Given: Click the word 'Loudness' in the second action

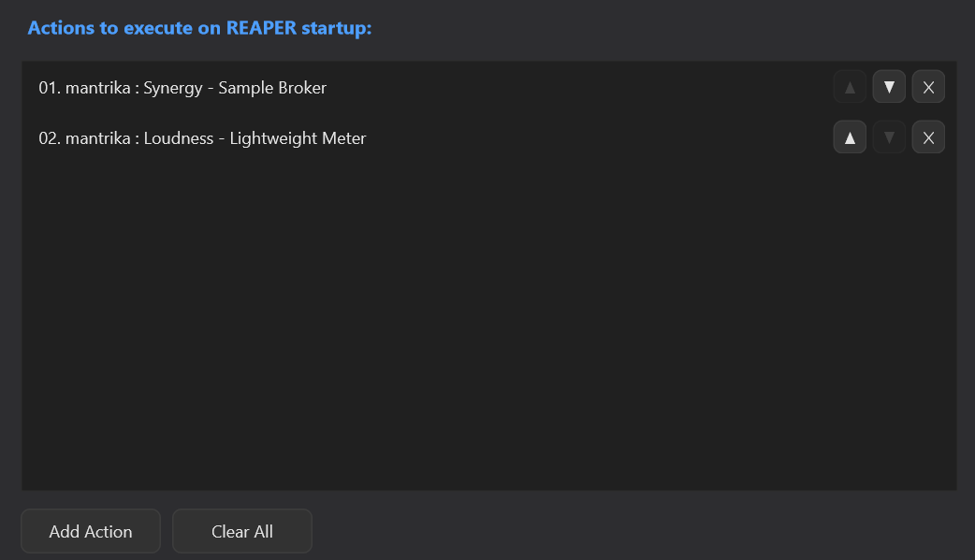Looking at the screenshot, I should tap(179, 138).
